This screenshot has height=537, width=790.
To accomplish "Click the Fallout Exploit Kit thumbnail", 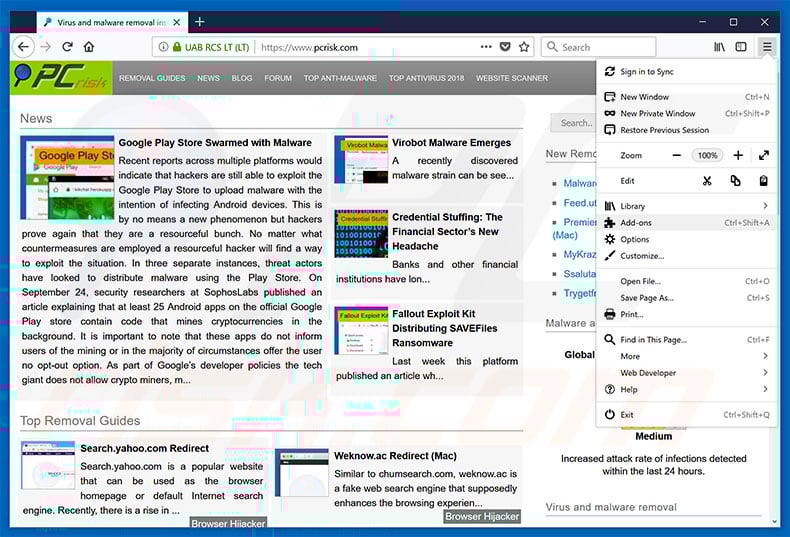I will coord(361,330).
